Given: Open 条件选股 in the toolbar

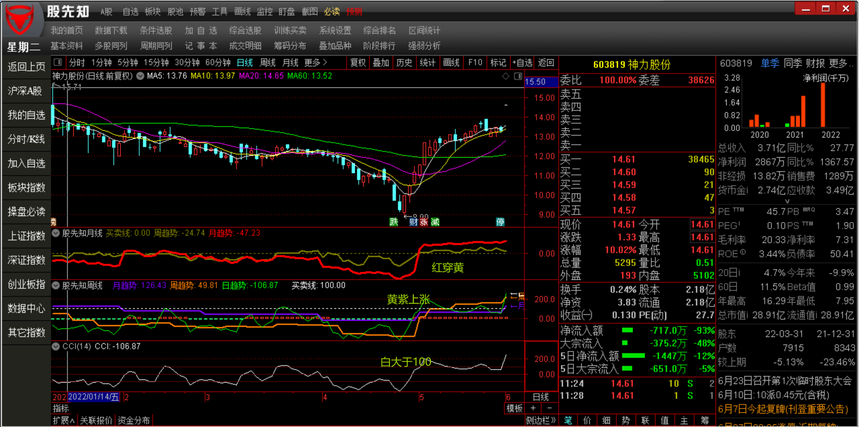Looking at the screenshot, I should pyautogui.click(x=156, y=30).
